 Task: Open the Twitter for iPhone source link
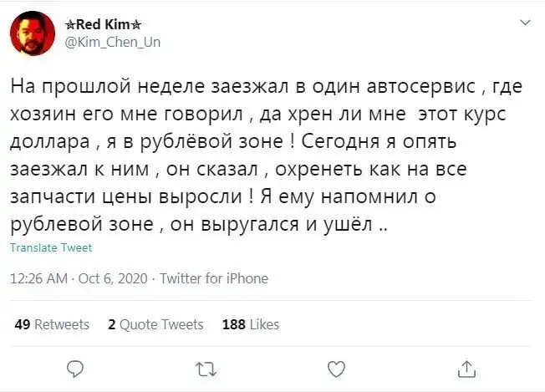point(213,278)
